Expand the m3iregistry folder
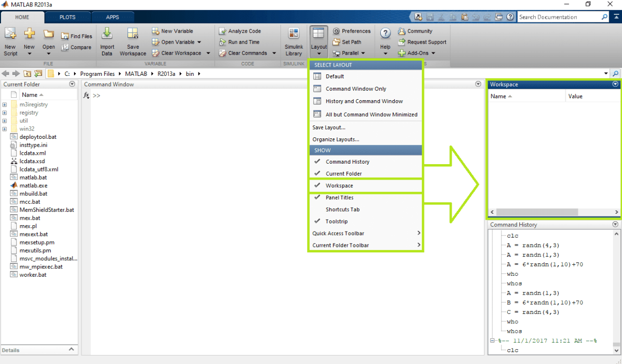Screen dimensions: 622x364 coord(4,105)
